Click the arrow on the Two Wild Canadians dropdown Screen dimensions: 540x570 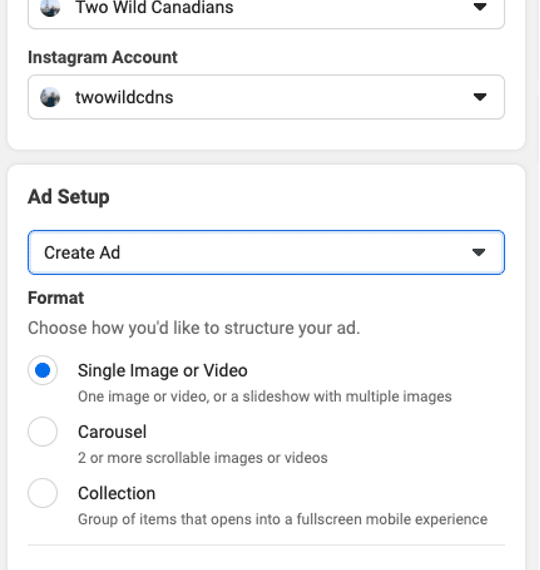point(480,7)
